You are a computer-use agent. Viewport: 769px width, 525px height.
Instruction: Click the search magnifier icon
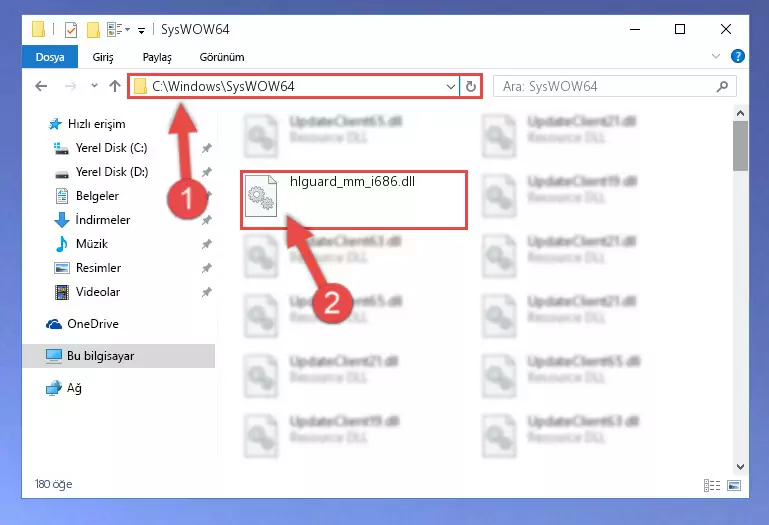click(x=722, y=87)
